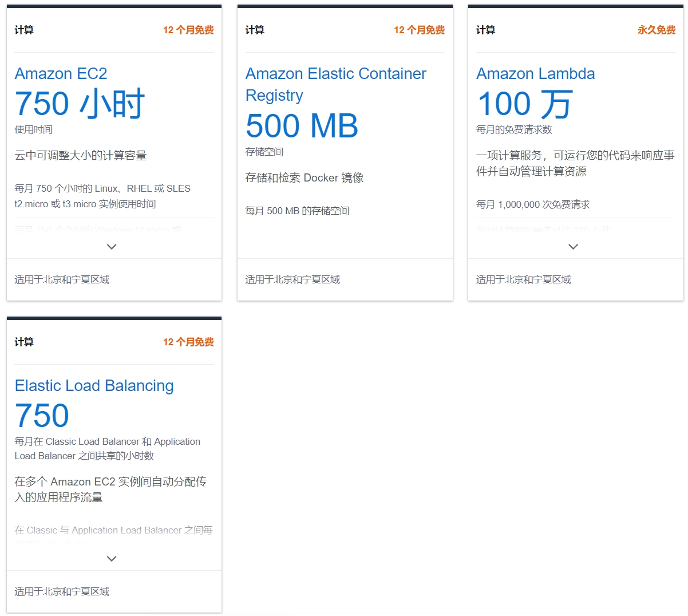Click '存储和检索 Docker 镜像' description text
This screenshot has width=688, height=616.
click(305, 178)
